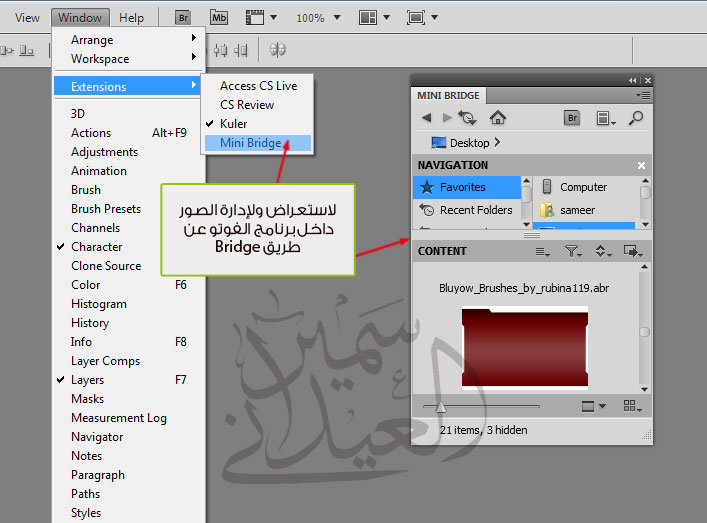The image size is (707, 523).
Task: Click the Br button inside Mini Bridge
Action: (x=573, y=118)
